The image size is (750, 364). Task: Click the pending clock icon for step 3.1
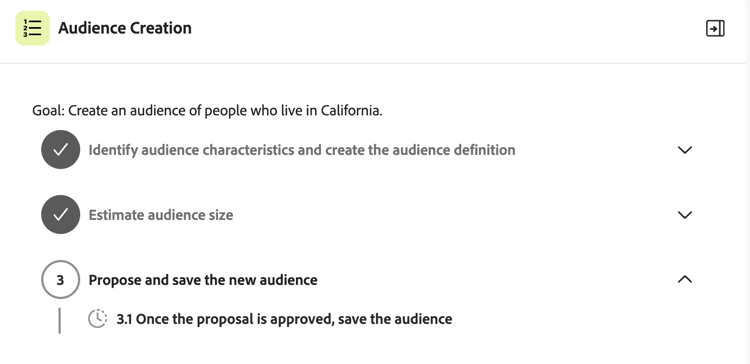pyautogui.click(x=98, y=319)
